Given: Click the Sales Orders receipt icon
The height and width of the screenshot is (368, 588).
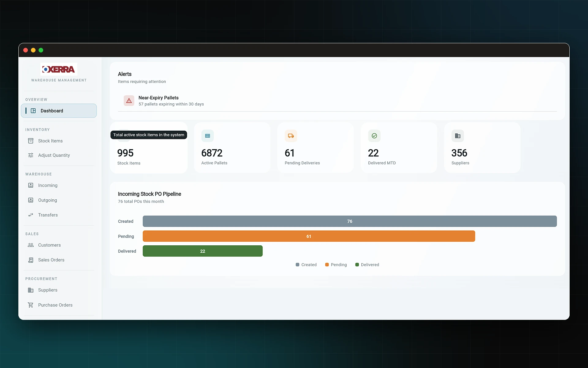Looking at the screenshot, I should pyautogui.click(x=31, y=260).
